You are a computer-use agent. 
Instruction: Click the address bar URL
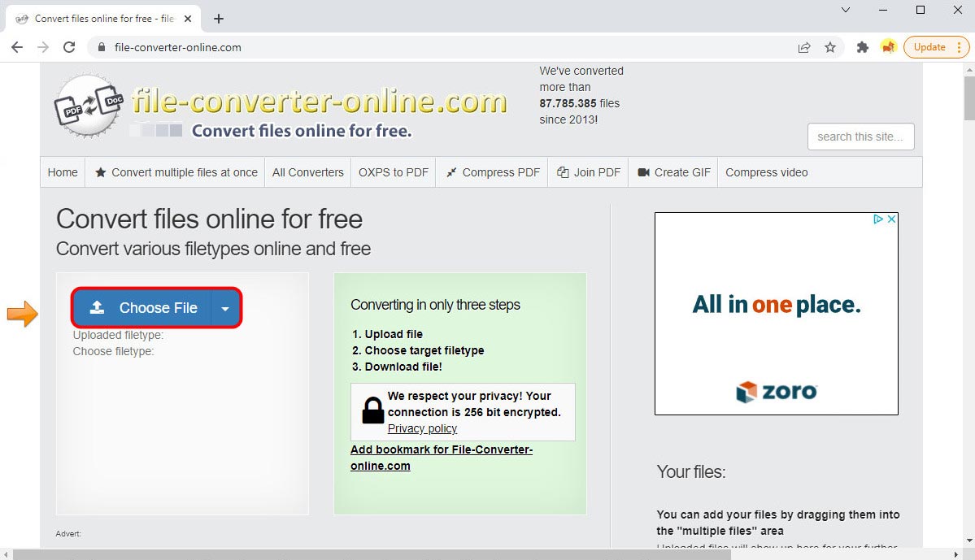coord(178,47)
